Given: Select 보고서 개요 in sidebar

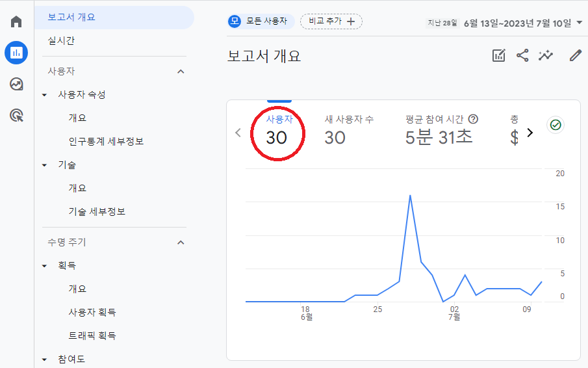Looking at the screenshot, I should (114, 18).
